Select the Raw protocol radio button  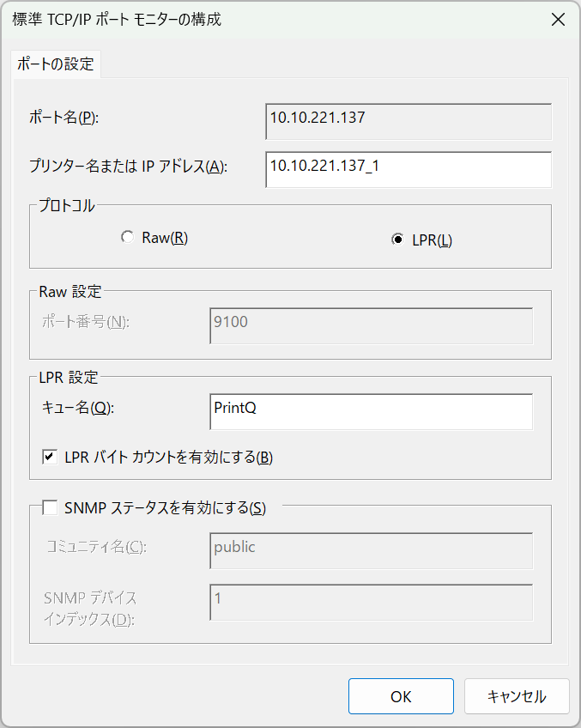128,238
